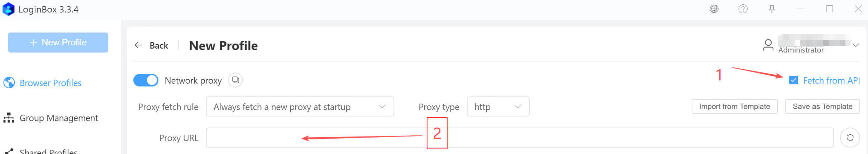868x154 pixels.
Task: Open Shared Profiles in the sidebar
Action: (48, 151)
